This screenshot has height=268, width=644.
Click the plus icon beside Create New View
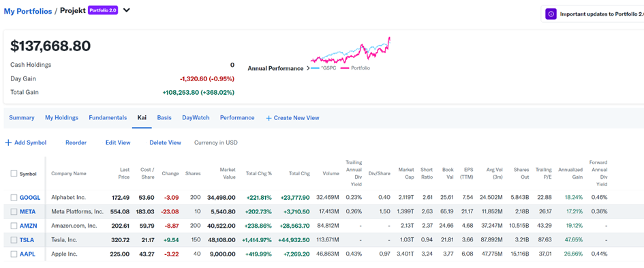269,118
